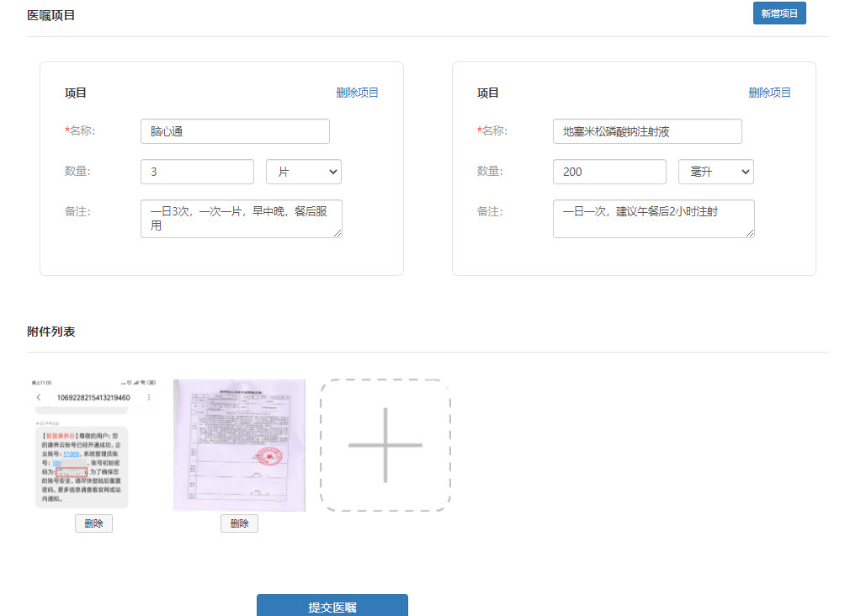
Task: Click 删除 under the first attachment thumbnail
Action: tap(93, 523)
